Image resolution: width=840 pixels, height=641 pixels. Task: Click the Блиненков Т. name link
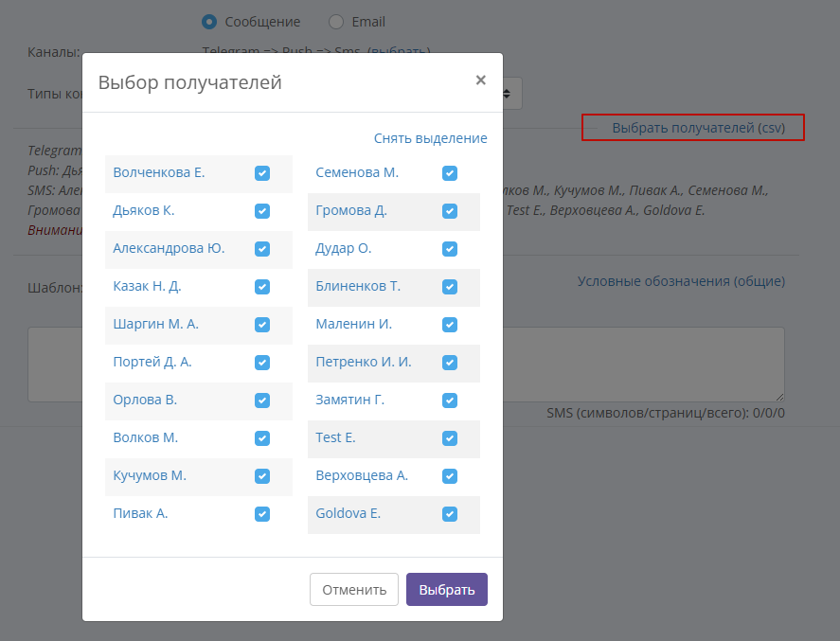tap(358, 287)
